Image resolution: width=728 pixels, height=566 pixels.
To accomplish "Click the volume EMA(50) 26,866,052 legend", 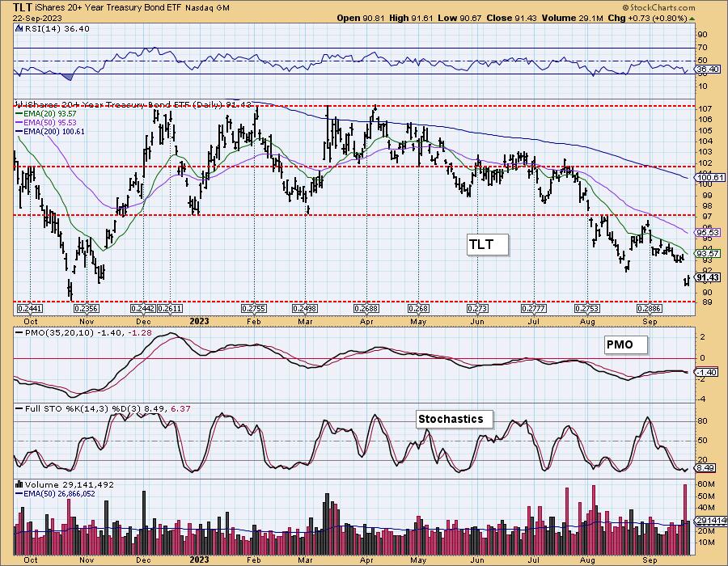I will (x=59, y=493).
